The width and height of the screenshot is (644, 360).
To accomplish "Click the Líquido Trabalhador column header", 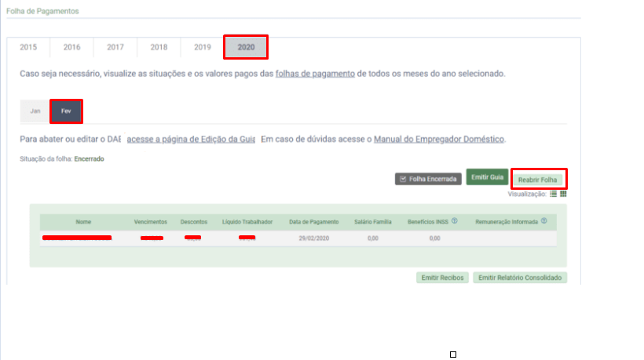I will pyautogui.click(x=247, y=222).
